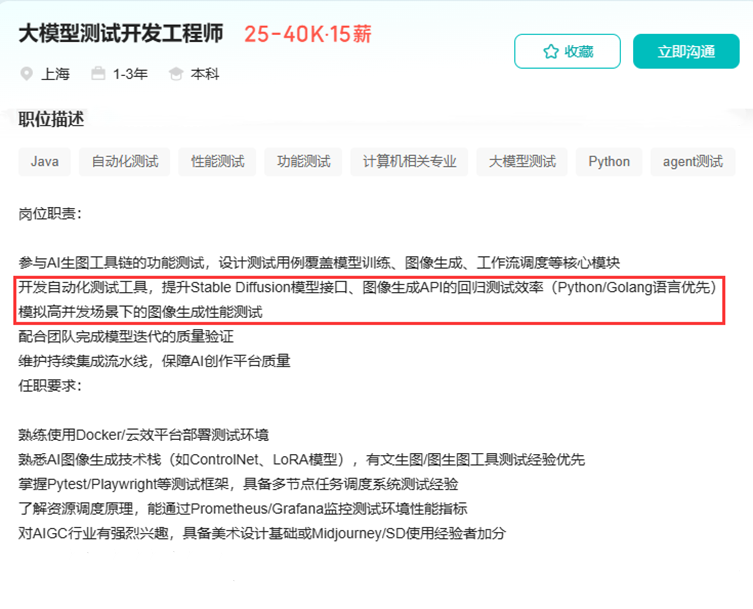Click the 职位描述 section heading
This screenshot has width=753, height=609.
pos(51,119)
